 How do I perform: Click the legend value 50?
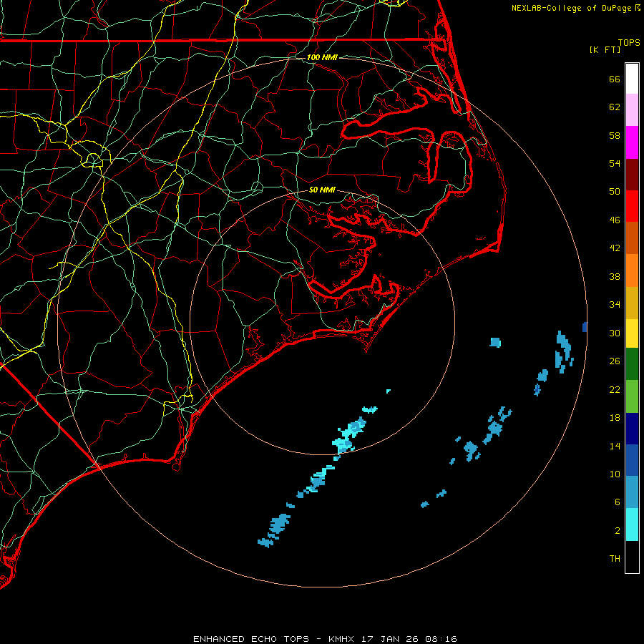615,191
